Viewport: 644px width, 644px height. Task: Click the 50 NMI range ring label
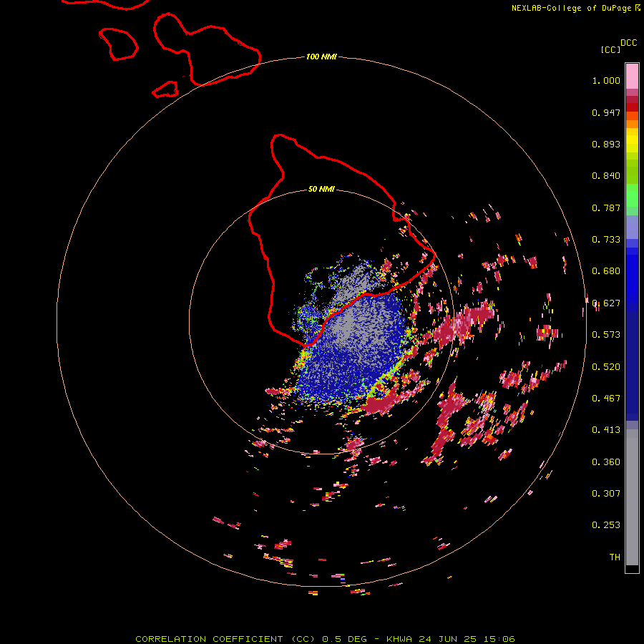[x=321, y=190]
